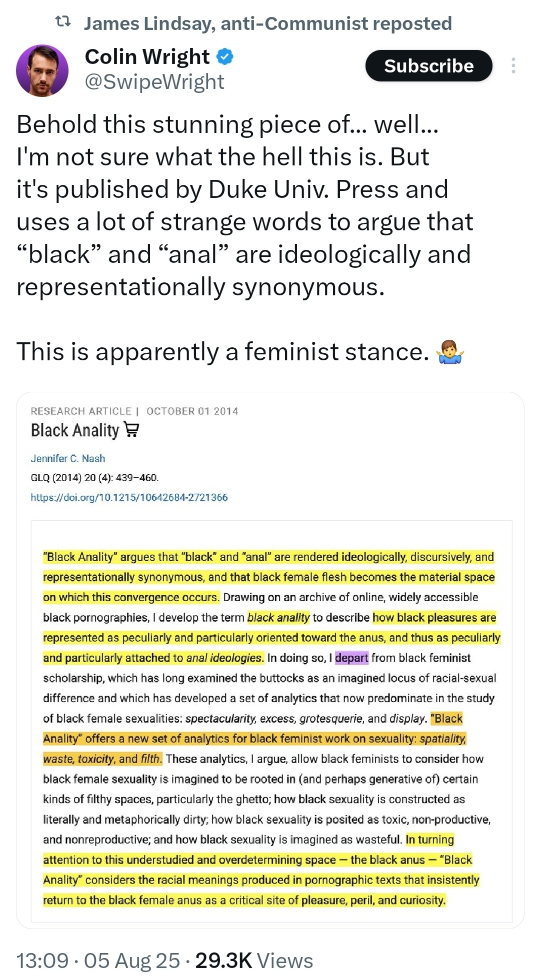Open the 29.3K Views count
The image size is (540, 980).
[x=254, y=961]
